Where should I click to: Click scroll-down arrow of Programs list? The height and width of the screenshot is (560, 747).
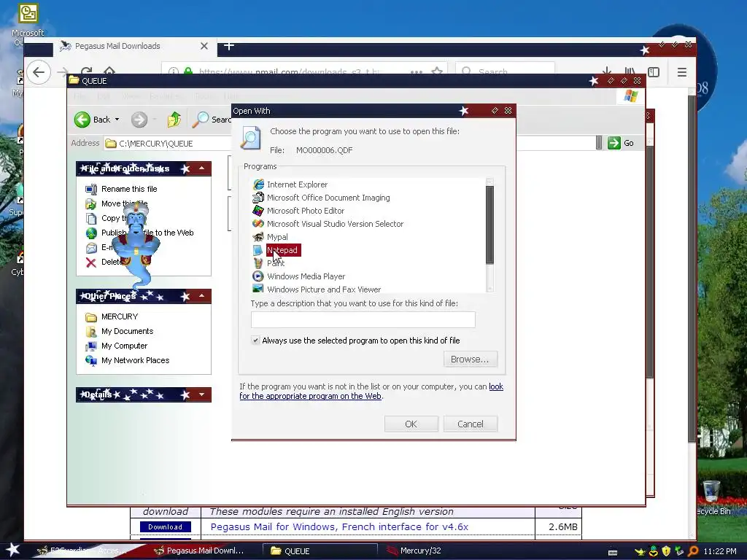(x=489, y=289)
